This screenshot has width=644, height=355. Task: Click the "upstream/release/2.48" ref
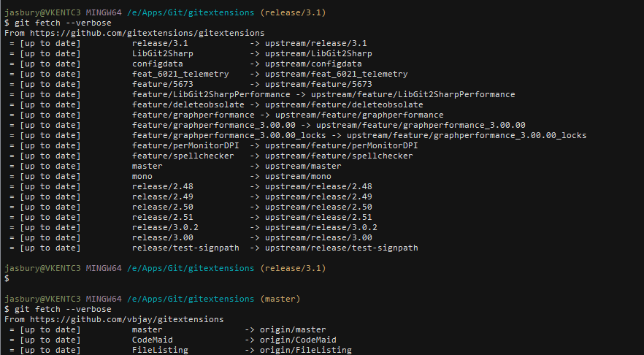pyautogui.click(x=318, y=186)
